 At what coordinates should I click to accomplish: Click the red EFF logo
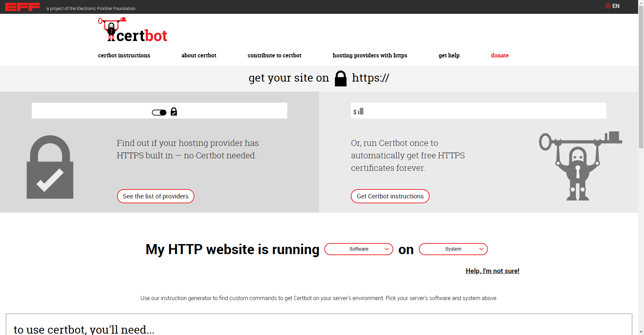pos(22,7)
